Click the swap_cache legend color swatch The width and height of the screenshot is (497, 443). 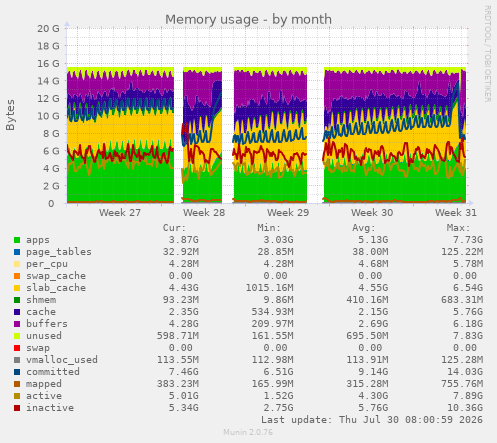17,276
